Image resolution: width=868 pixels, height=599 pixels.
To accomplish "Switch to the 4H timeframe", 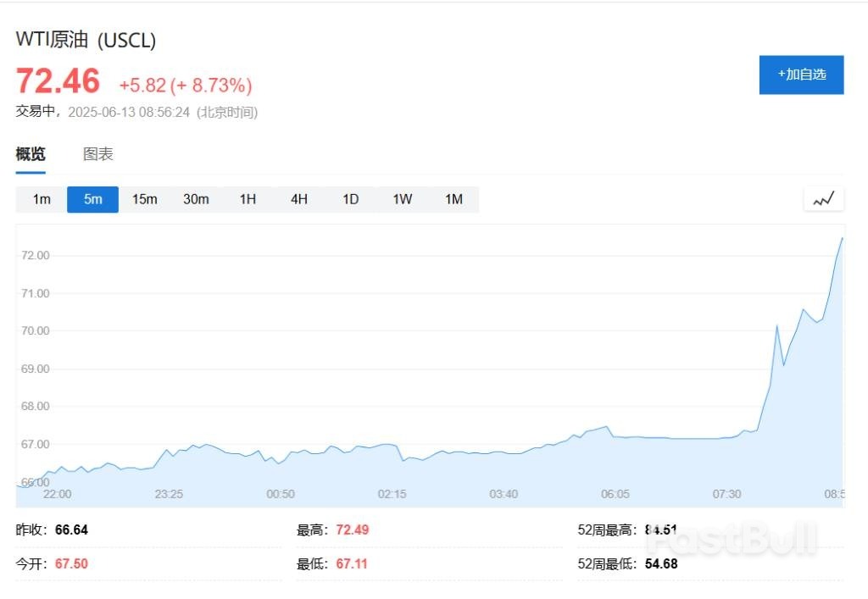I will [299, 200].
